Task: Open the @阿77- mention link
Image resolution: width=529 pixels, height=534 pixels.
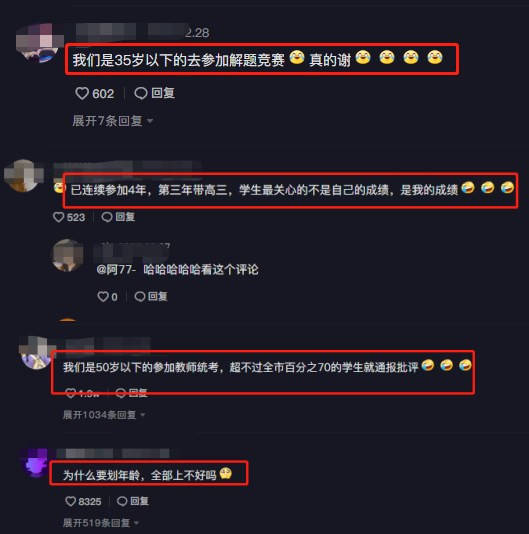Action: tap(116, 270)
